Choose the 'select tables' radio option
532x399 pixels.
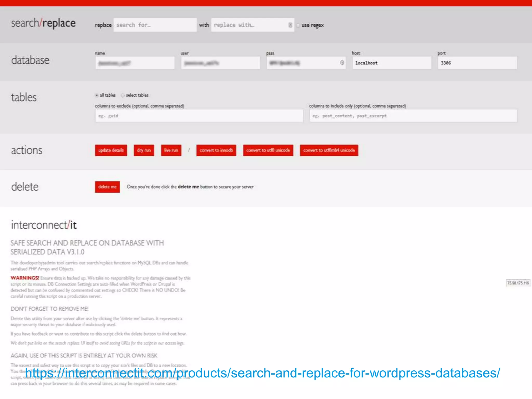click(x=123, y=95)
